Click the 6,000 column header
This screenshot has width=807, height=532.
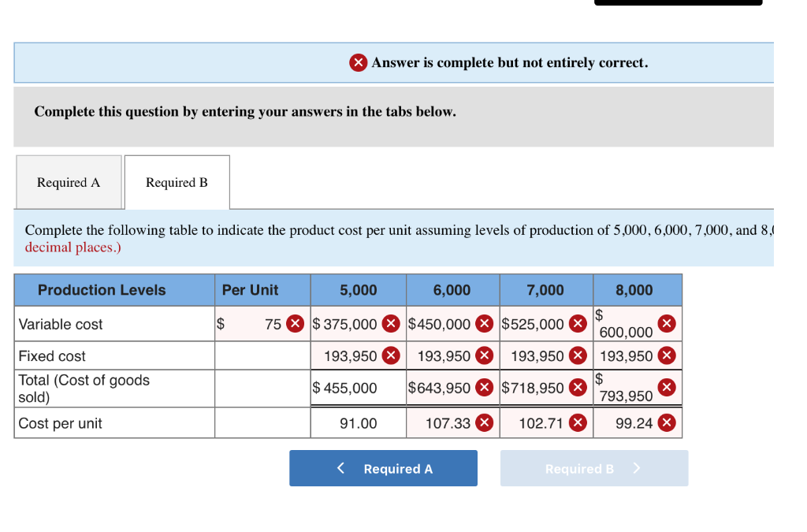(x=453, y=290)
